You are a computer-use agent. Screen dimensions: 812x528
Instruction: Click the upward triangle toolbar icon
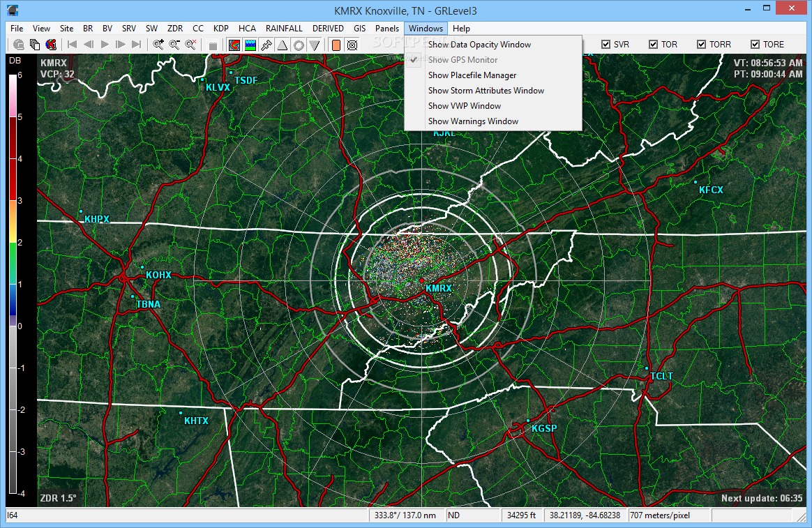point(283,45)
